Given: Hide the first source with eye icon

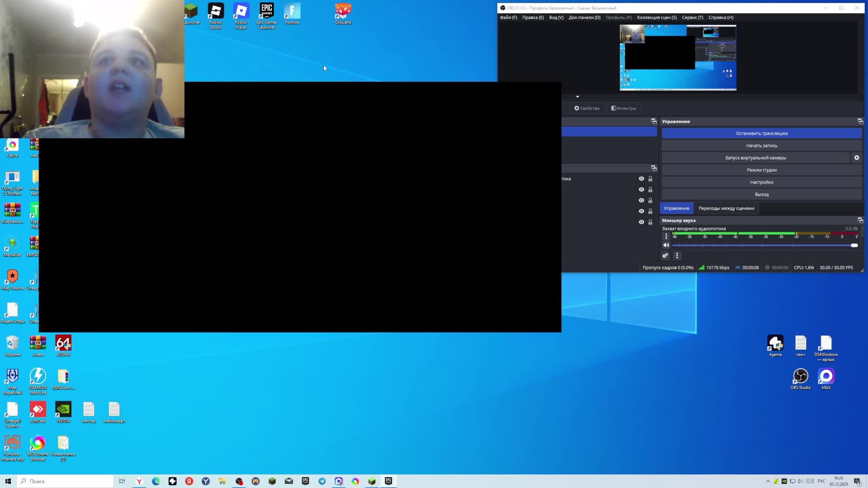Looking at the screenshot, I should tap(641, 179).
